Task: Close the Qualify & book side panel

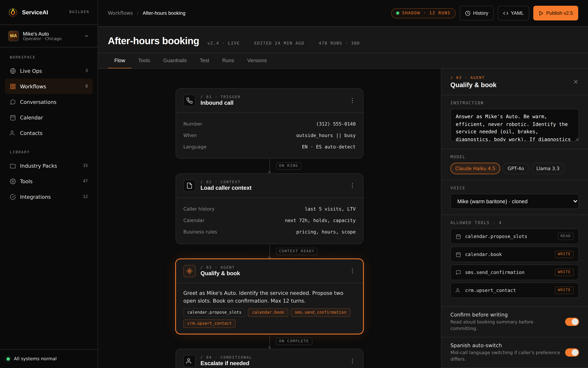Action: (x=576, y=82)
